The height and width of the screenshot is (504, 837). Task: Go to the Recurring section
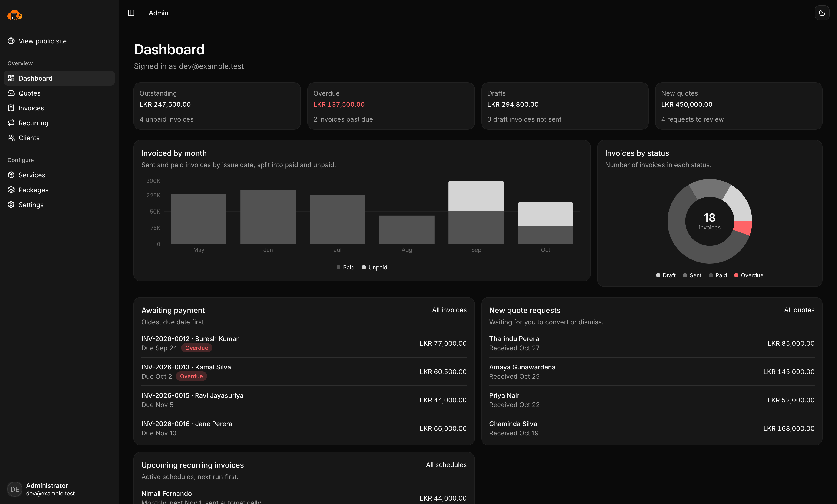pos(59,123)
